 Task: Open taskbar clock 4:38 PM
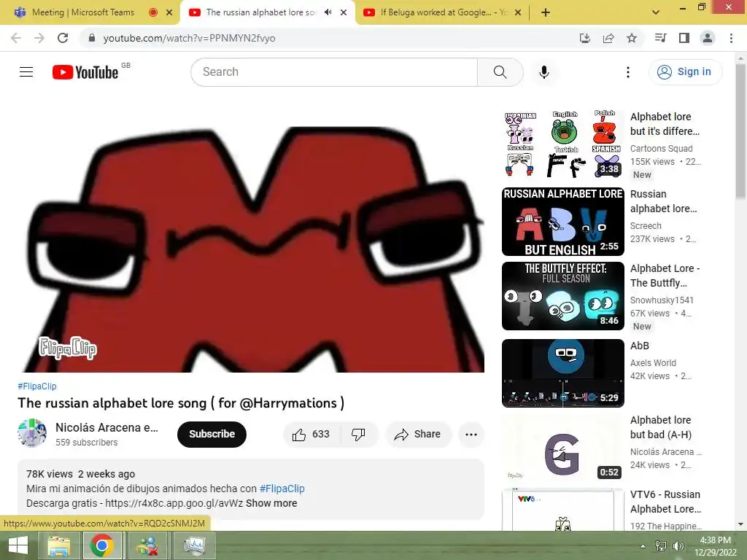[716, 545]
